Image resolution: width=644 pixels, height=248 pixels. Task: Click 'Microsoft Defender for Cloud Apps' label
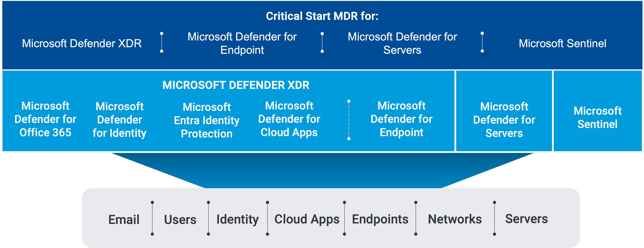[x=289, y=119]
